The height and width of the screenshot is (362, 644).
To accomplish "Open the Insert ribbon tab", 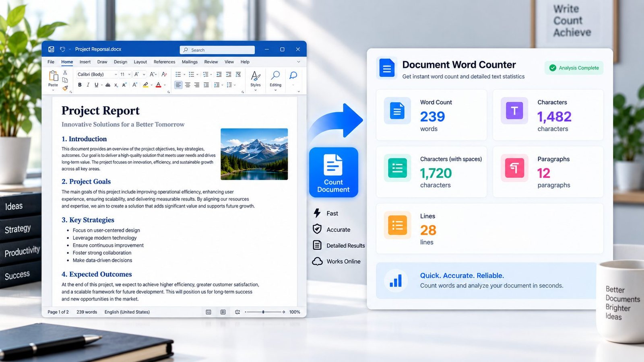I will [85, 62].
